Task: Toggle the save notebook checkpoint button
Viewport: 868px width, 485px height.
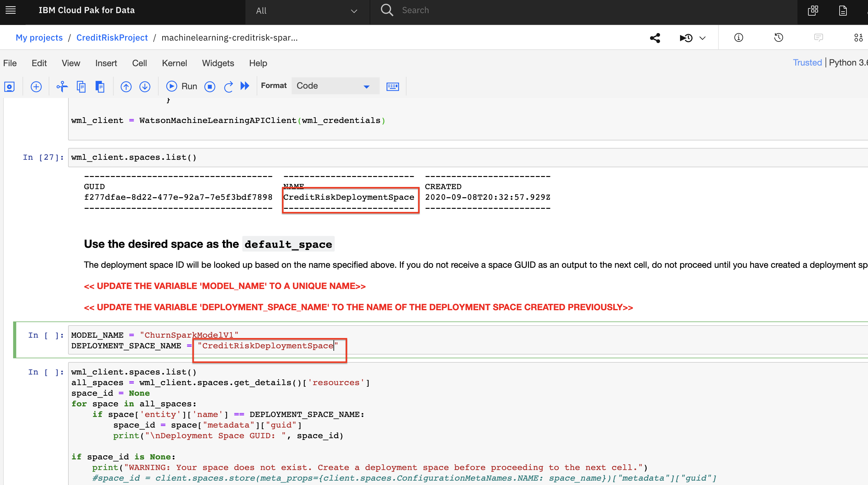Action: coord(9,86)
